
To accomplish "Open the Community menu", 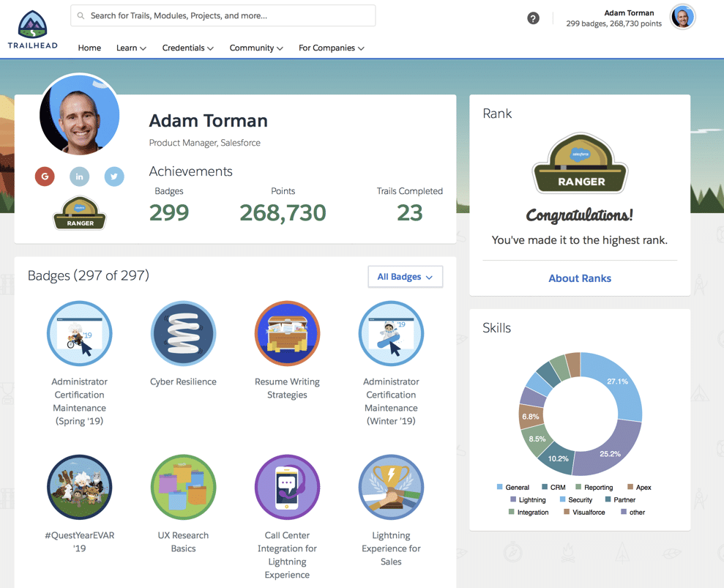I will [255, 48].
